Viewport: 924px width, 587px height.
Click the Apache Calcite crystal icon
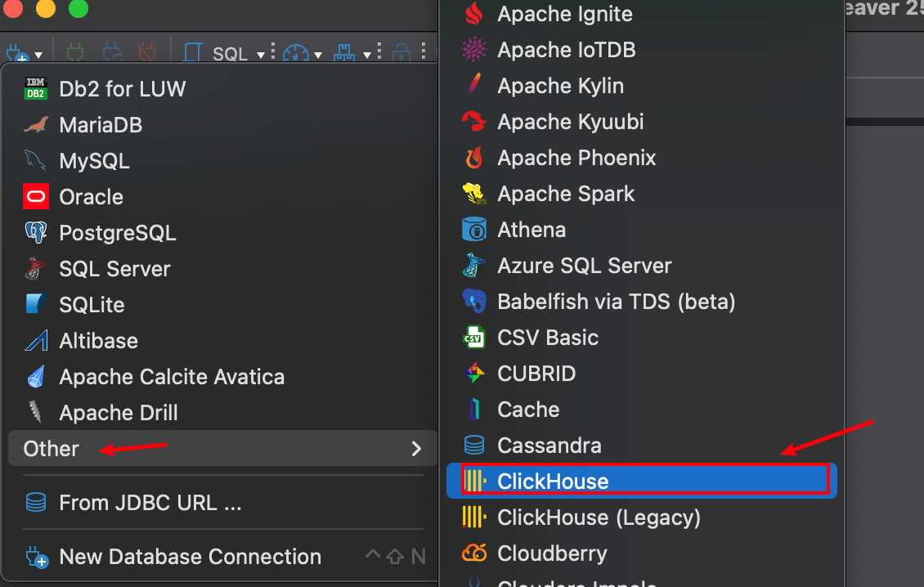coord(36,377)
